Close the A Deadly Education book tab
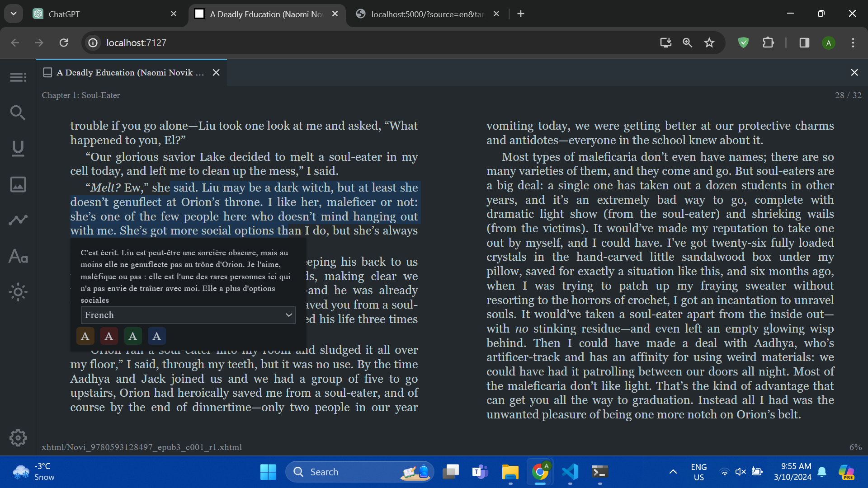The width and height of the screenshot is (868, 488). (216, 72)
